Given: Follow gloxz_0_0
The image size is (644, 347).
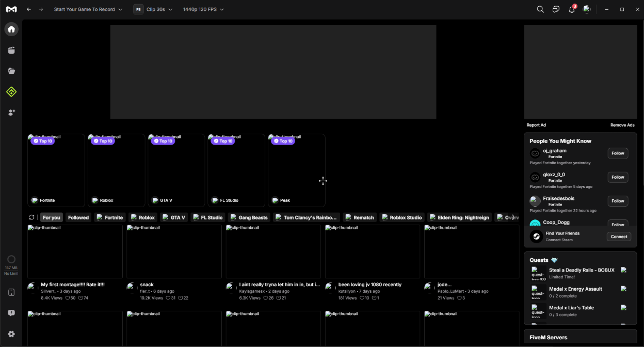Looking at the screenshot, I should click(618, 177).
